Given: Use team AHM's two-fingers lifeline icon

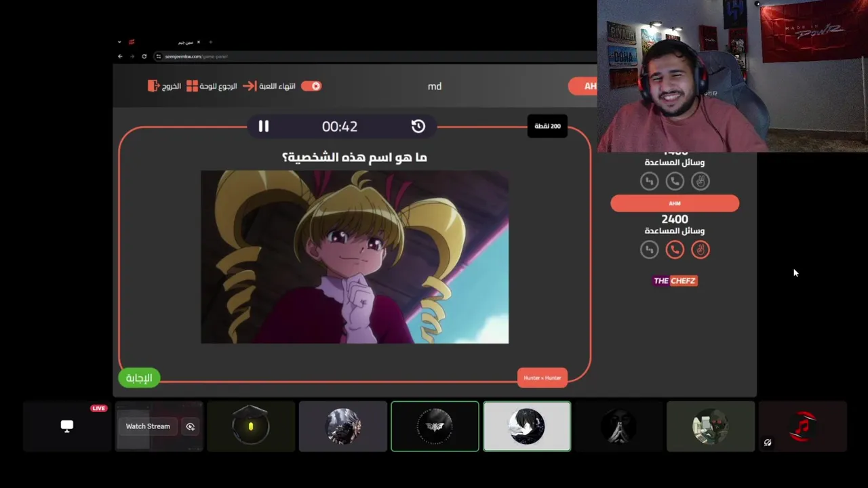Looking at the screenshot, I should click(x=701, y=250).
